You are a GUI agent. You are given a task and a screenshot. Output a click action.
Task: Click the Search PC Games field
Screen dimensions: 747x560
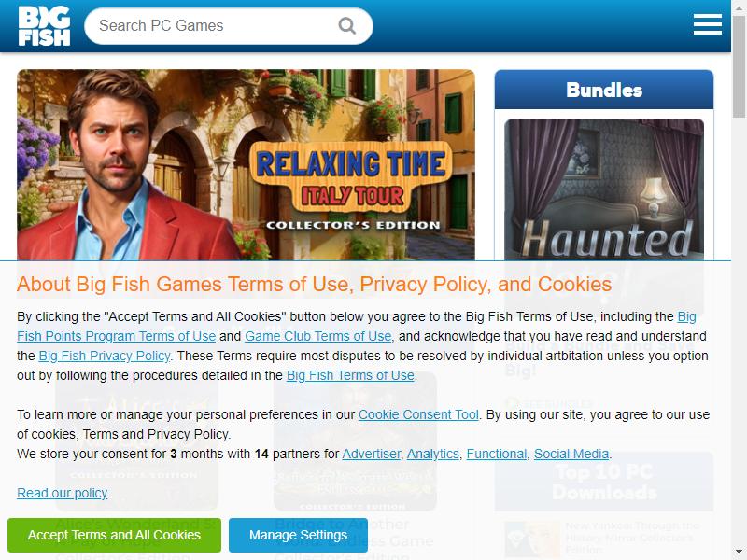coord(228,26)
